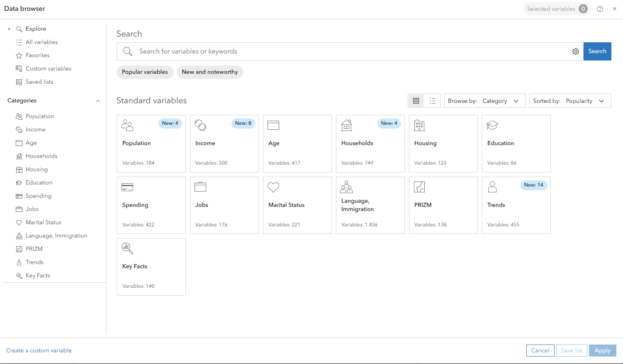Click the 'New: 8' badge on Income card
Image resolution: width=623 pixels, height=364 pixels.
(x=243, y=124)
